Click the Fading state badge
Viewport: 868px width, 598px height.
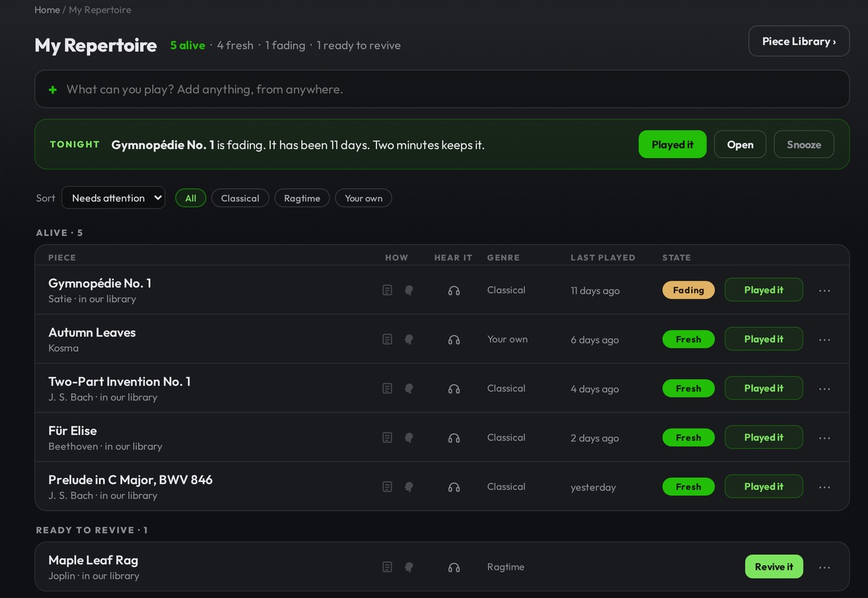[688, 290]
